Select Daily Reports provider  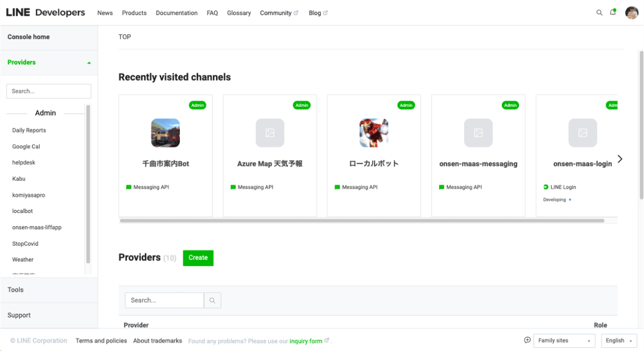[x=29, y=130]
